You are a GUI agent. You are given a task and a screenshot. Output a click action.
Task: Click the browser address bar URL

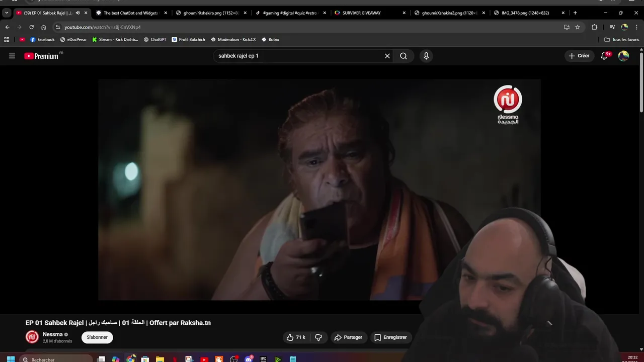pyautogui.click(x=103, y=27)
